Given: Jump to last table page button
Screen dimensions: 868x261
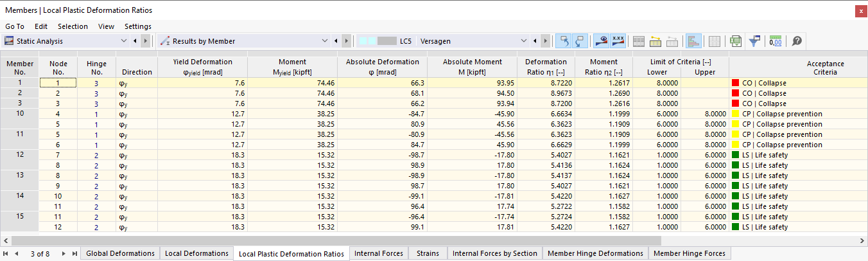Looking at the screenshot, I should [74, 253].
